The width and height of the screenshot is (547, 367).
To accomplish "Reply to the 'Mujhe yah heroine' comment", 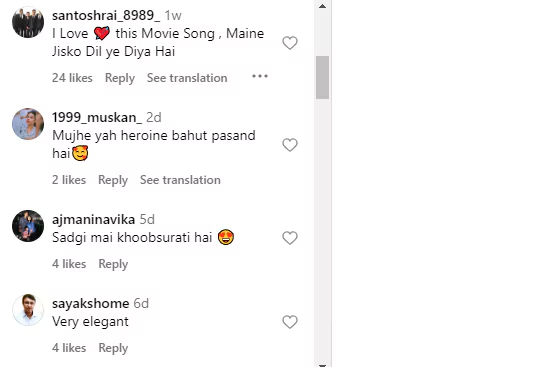I will point(113,180).
